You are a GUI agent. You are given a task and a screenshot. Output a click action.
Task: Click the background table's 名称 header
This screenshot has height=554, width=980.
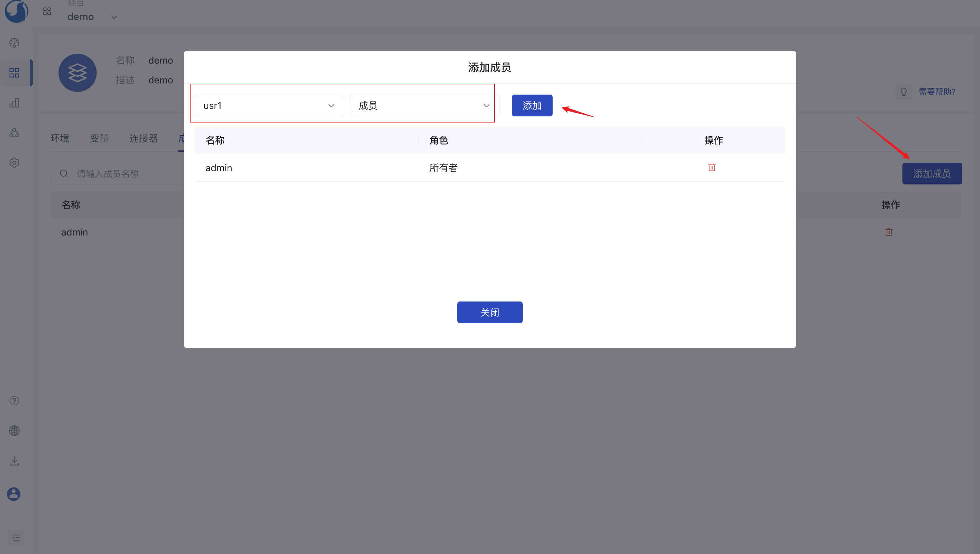pyautogui.click(x=71, y=205)
